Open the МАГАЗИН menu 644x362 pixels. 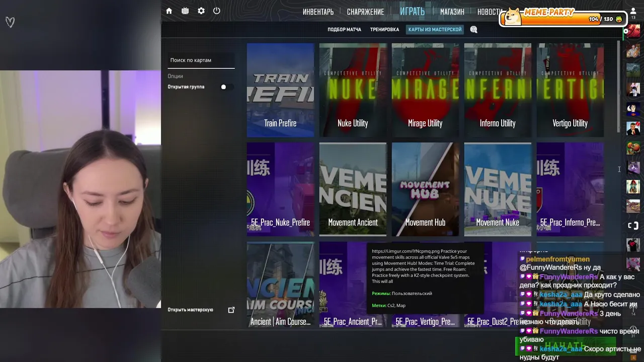452,12
